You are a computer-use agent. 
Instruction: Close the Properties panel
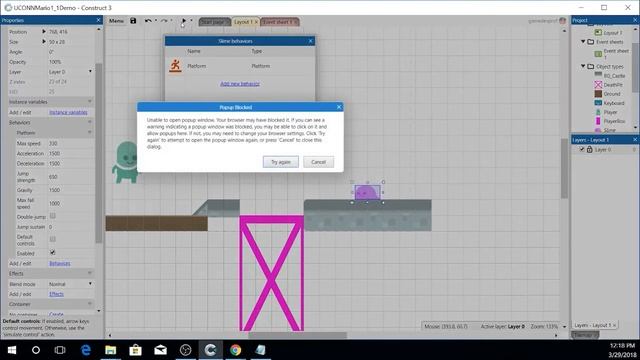tap(98, 20)
